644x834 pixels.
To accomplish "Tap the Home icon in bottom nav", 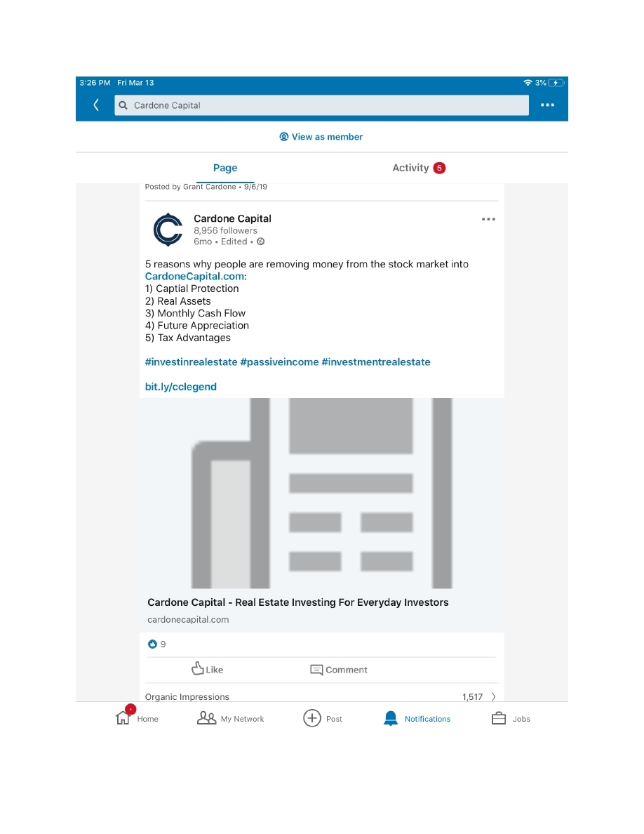I will [124, 718].
